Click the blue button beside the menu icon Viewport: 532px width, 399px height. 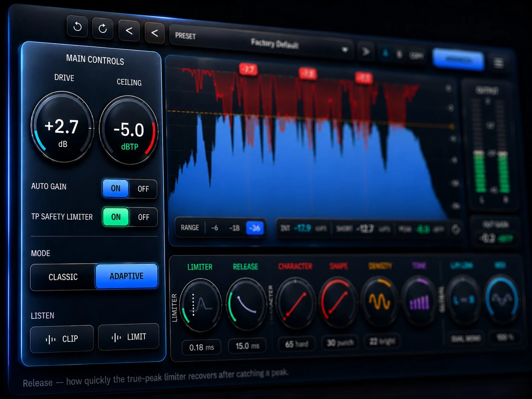point(458,60)
